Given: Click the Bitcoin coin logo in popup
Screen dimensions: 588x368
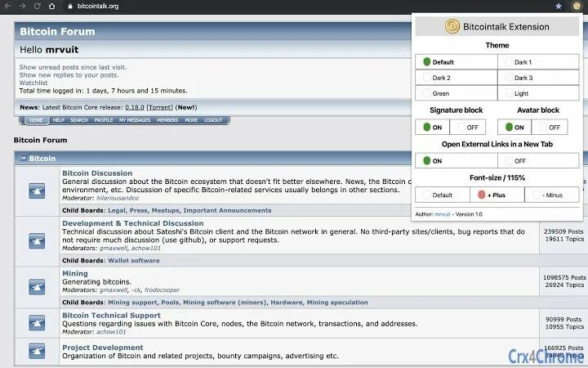Looking at the screenshot, I should tap(452, 26).
